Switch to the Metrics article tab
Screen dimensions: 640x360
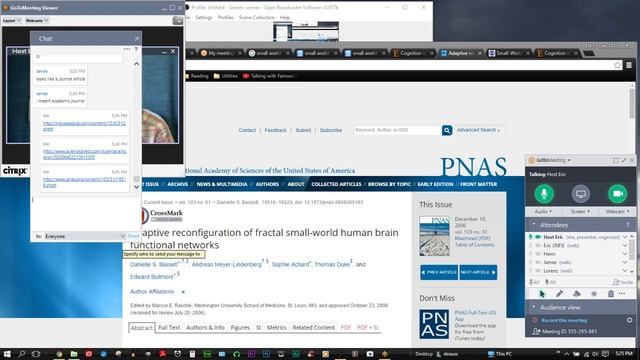[x=276, y=328]
